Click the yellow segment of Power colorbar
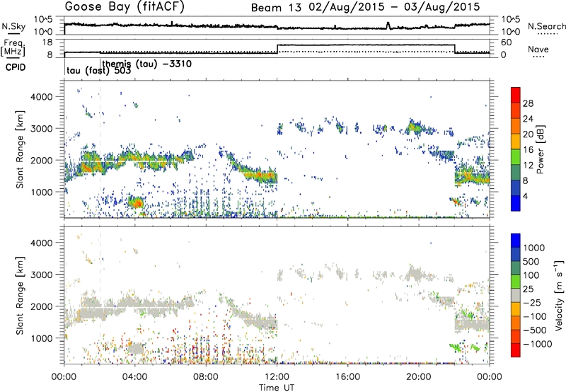The height and width of the screenshot is (392, 566). [516, 140]
